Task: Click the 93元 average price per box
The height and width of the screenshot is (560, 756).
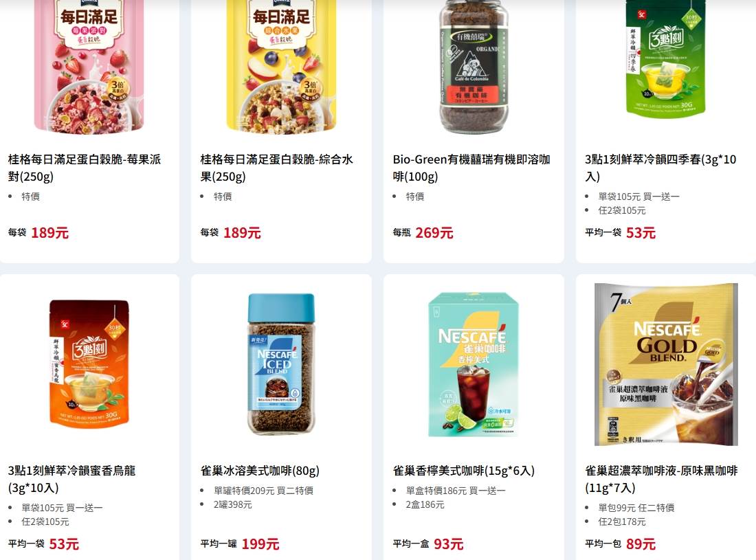Action: coord(448,544)
